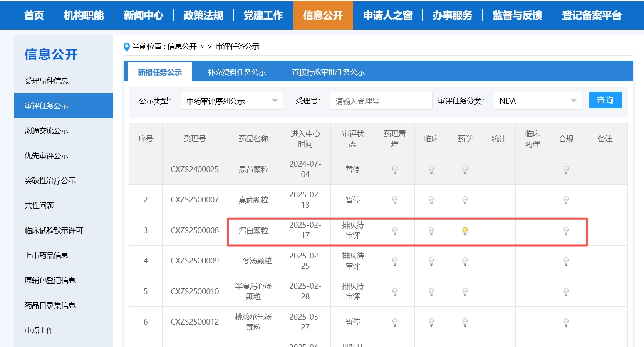Image resolution: width=644 pixels, height=347 pixels.
Task: Open 监督与反馈 in the top navigation
Action: pos(518,15)
